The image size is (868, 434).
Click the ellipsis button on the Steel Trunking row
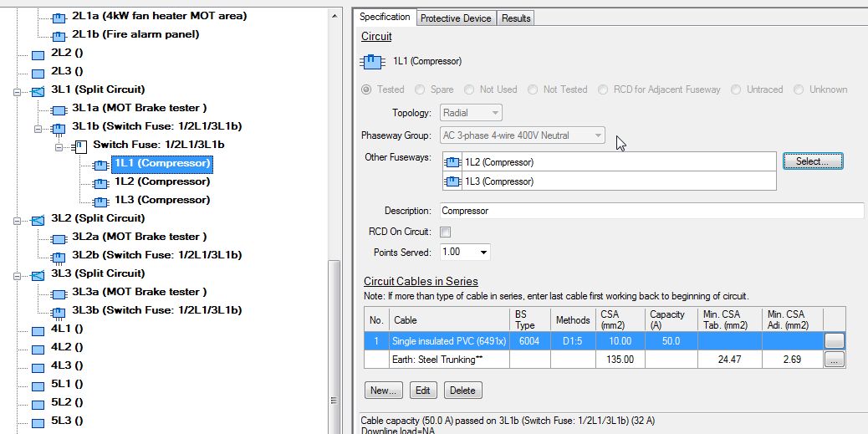click(835, 360)
